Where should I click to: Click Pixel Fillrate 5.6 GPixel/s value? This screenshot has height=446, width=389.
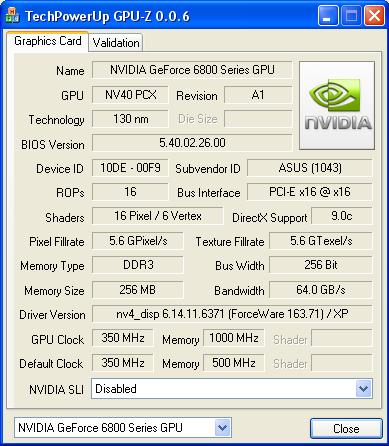pos(138,241)
